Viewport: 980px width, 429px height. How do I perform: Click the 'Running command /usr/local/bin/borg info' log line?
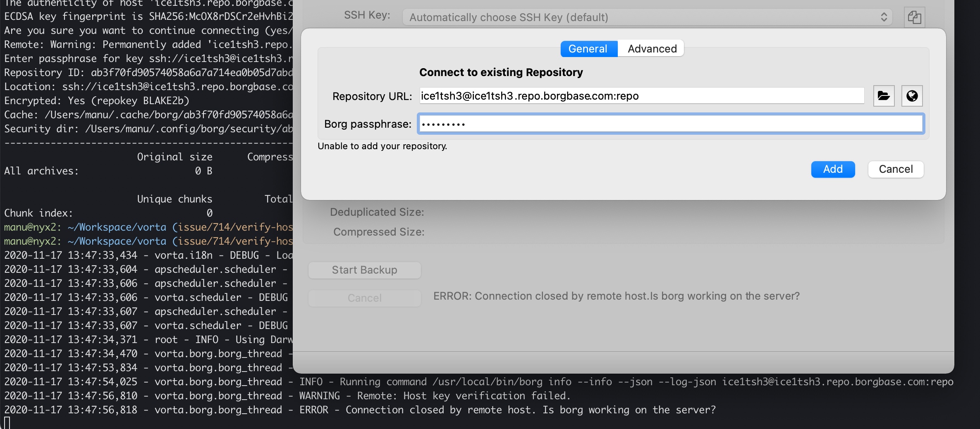pyautogui.click(x=479, y=382)
